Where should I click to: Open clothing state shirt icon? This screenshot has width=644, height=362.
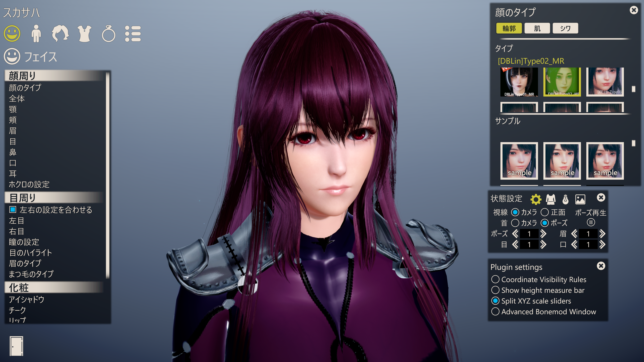(551, 199)
